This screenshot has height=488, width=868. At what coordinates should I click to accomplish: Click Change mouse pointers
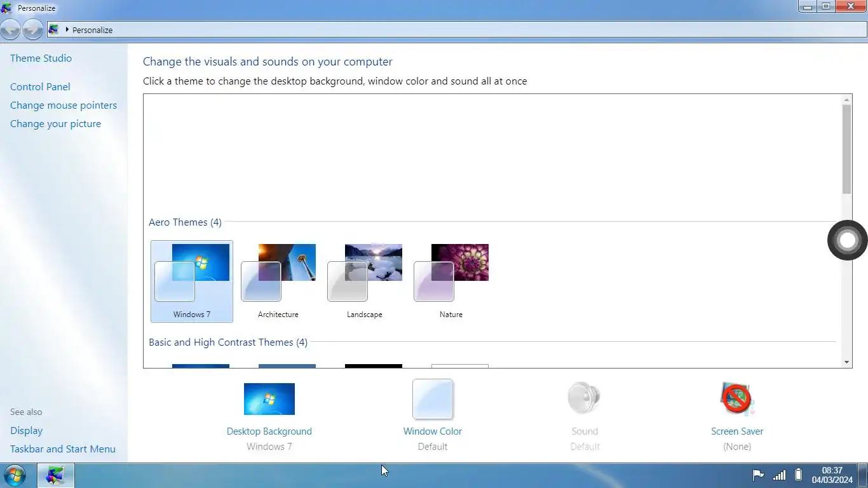point(64,105)
